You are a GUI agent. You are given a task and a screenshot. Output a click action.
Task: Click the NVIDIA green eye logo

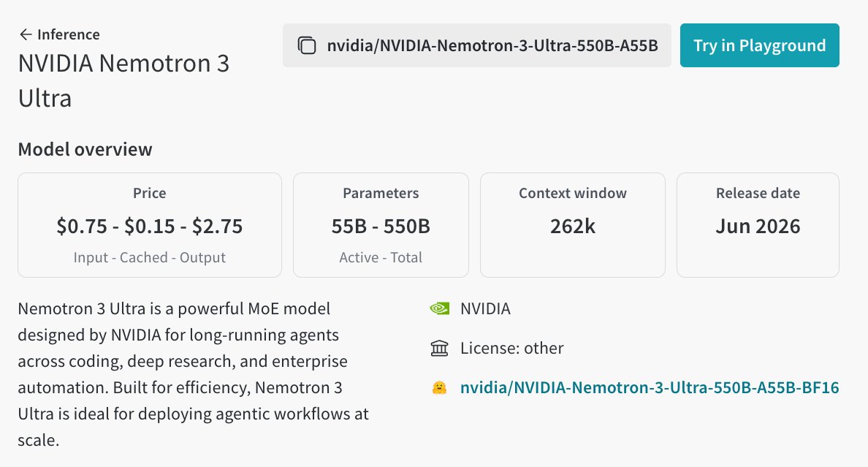click(x=440, y=308)
